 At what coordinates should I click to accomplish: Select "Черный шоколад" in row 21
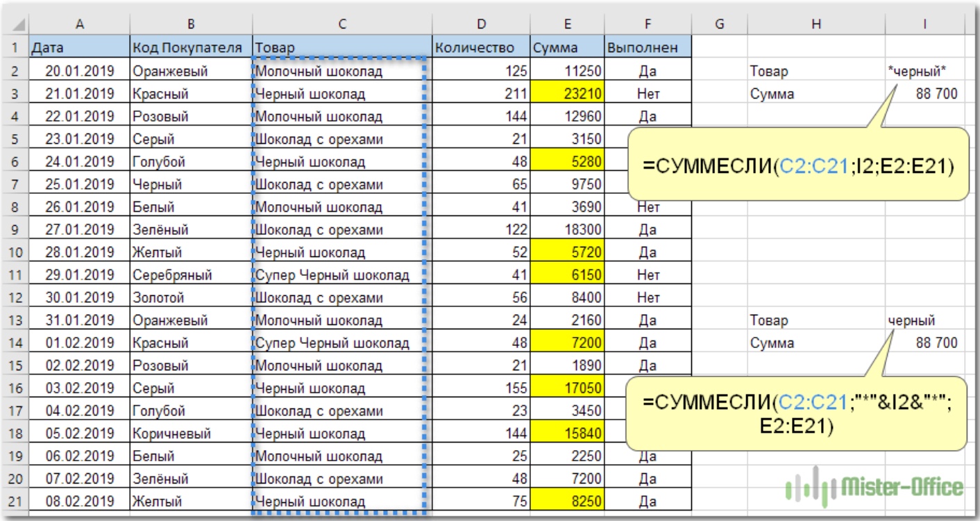click(x=342, y=502)
